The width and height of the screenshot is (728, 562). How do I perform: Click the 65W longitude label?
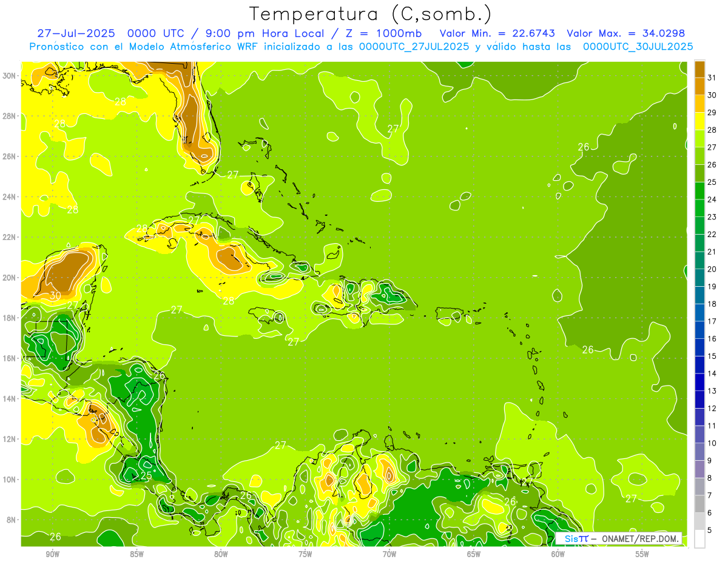[x=474, y=555]
